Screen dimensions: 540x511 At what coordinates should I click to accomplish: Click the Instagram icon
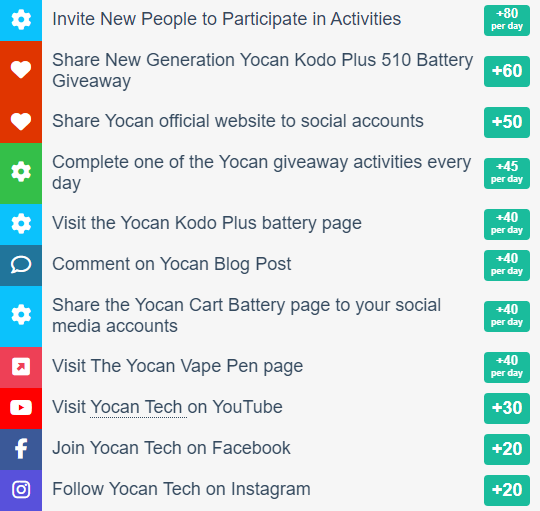21,489
